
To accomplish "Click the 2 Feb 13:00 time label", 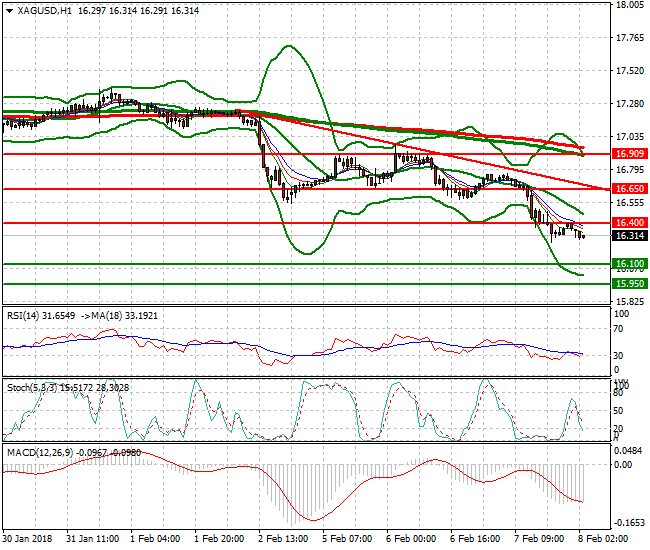I will 285,538.
